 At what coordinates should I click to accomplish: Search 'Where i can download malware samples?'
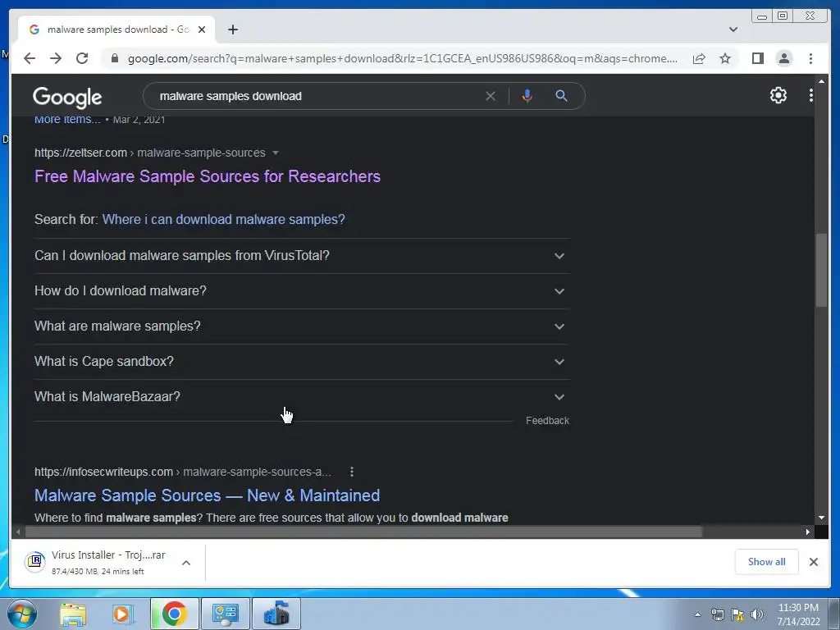point(223,219)
